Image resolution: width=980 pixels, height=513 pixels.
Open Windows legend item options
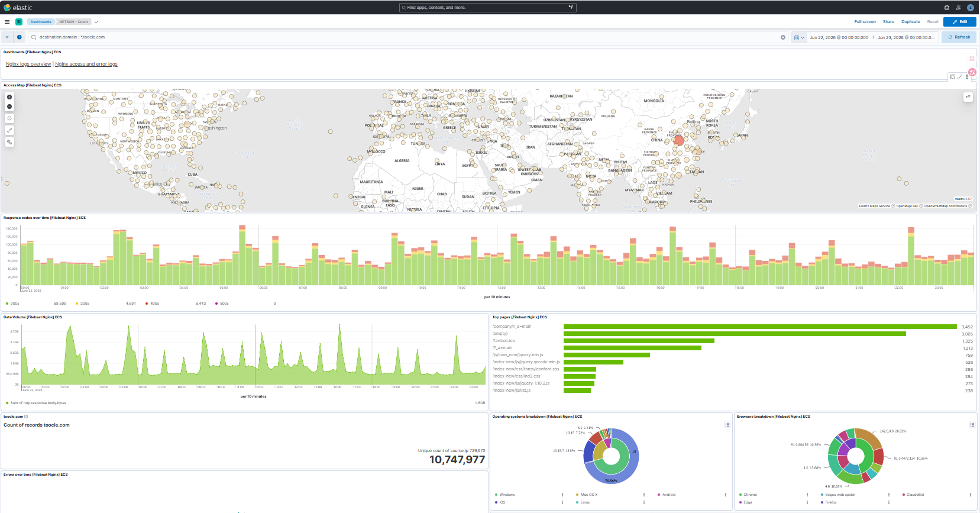tap(562, 495)
